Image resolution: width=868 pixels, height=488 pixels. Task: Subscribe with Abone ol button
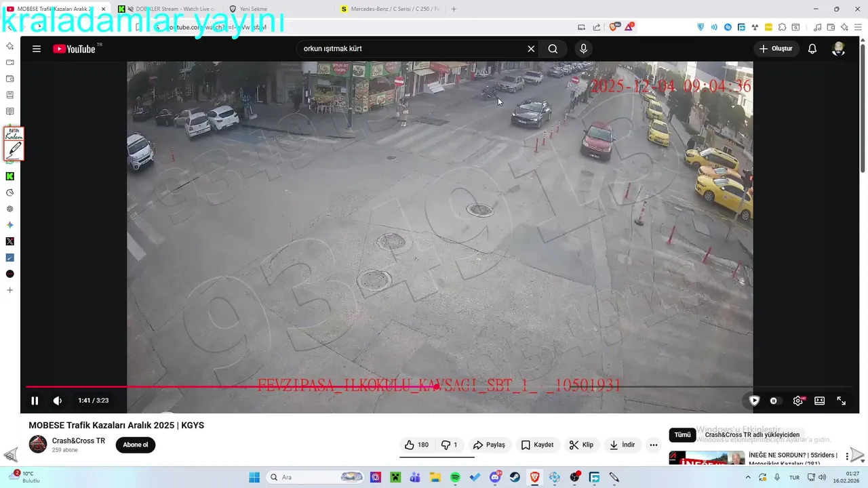[136, 445]
